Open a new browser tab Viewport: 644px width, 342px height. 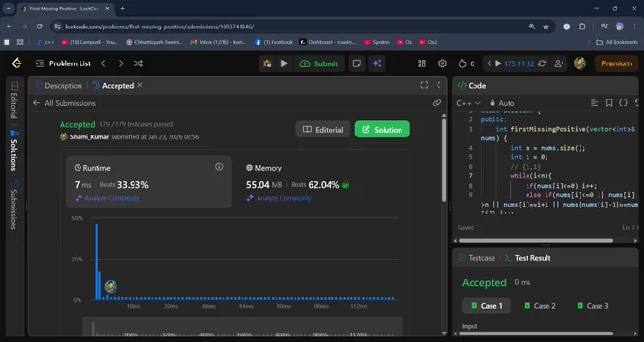tap(122, 9)
